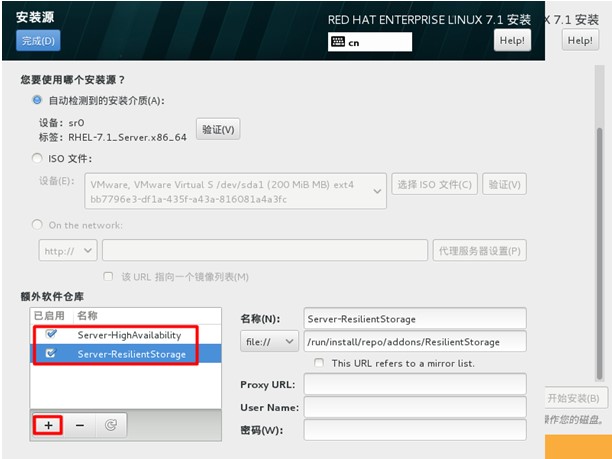Viewport: 612px width, 459px height.
Task: Click the Help! button
Action: pos(512,41)
